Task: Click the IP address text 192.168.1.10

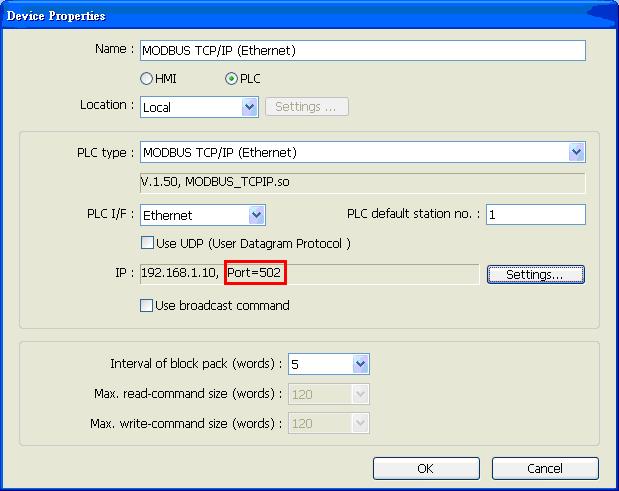Action: tap(180, 272)
